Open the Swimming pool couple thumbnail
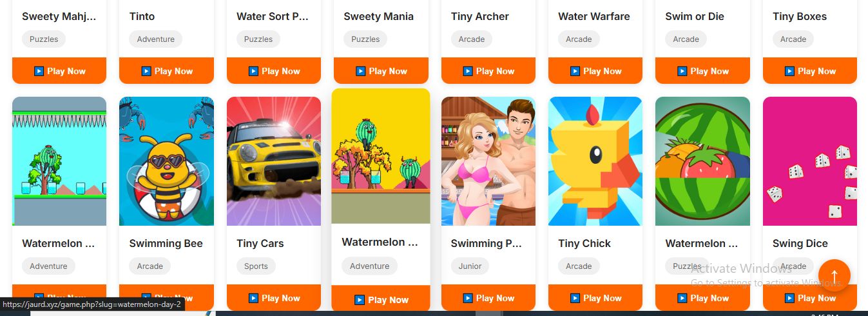868x316 pixels. tap(488, 161)
